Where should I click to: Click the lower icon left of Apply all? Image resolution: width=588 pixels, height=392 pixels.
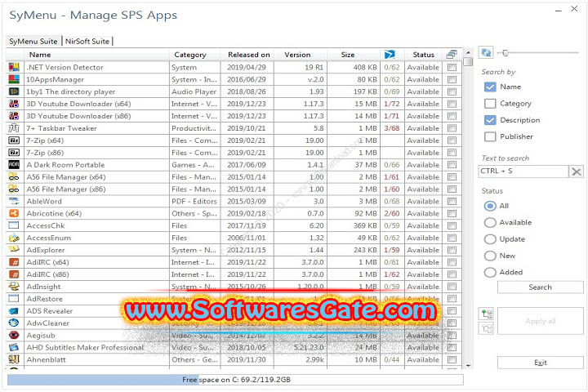[x=487, y=329]
